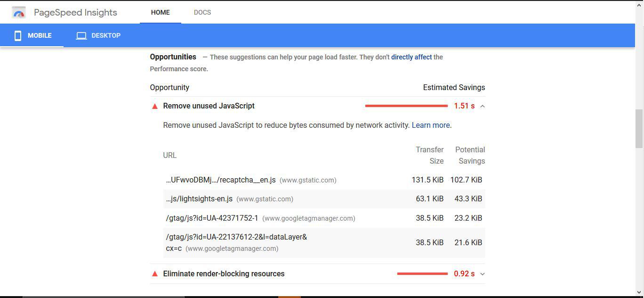Click the desktop laptop icon

[81, 35]
